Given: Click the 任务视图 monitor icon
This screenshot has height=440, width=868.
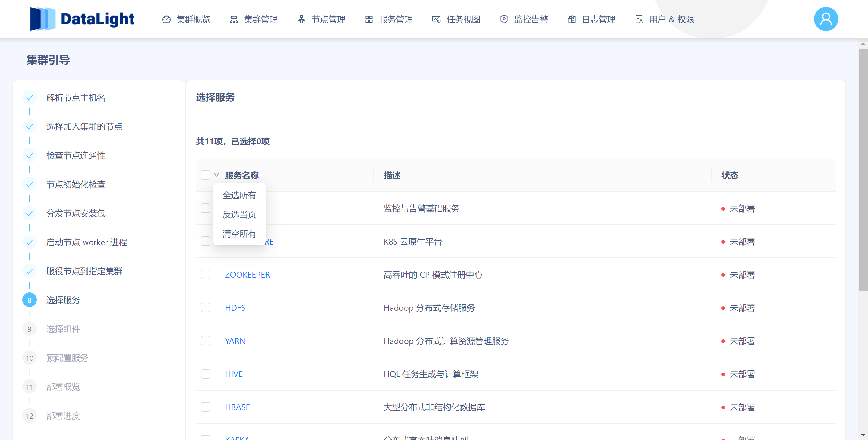Looking at the screenshot, I should point(436,20).
